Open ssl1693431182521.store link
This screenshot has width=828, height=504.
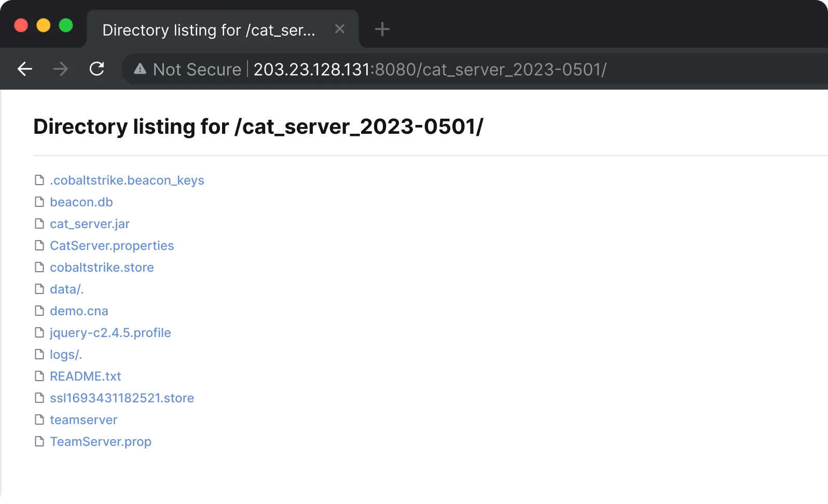point(122,398)
